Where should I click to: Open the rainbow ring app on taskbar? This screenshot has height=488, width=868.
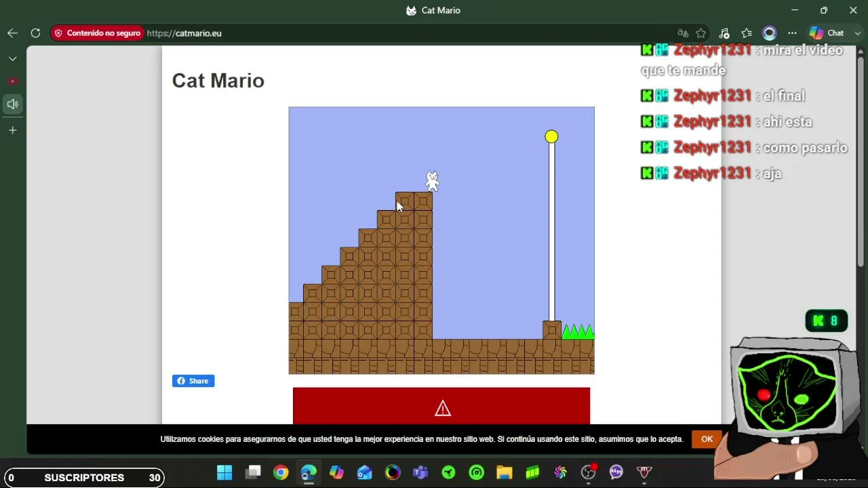tap(393, 472)
